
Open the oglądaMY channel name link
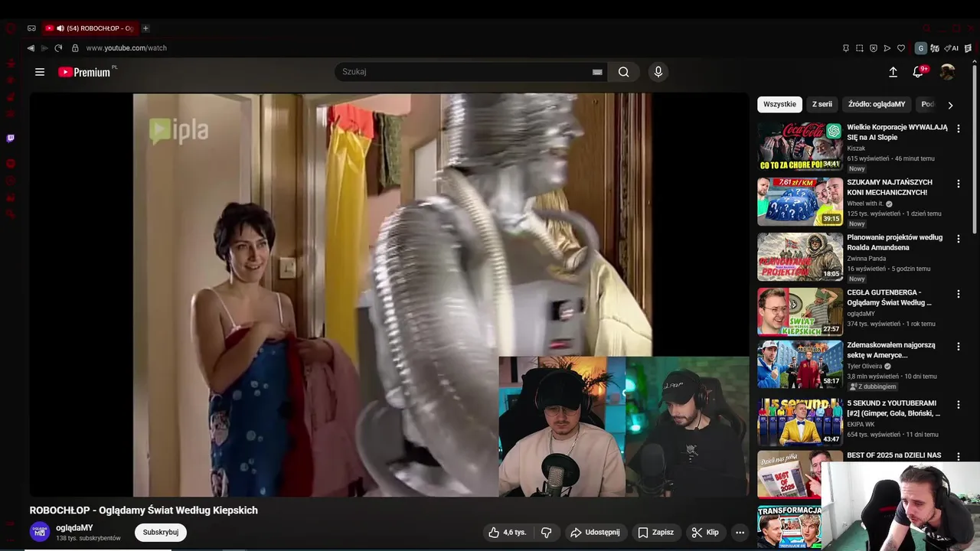[x=74, y=528]
